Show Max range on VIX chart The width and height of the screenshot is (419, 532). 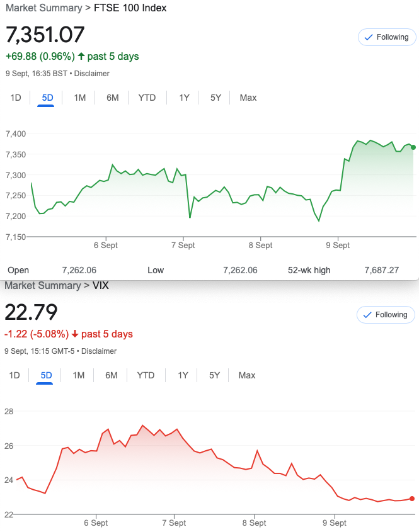coord(246,375)
